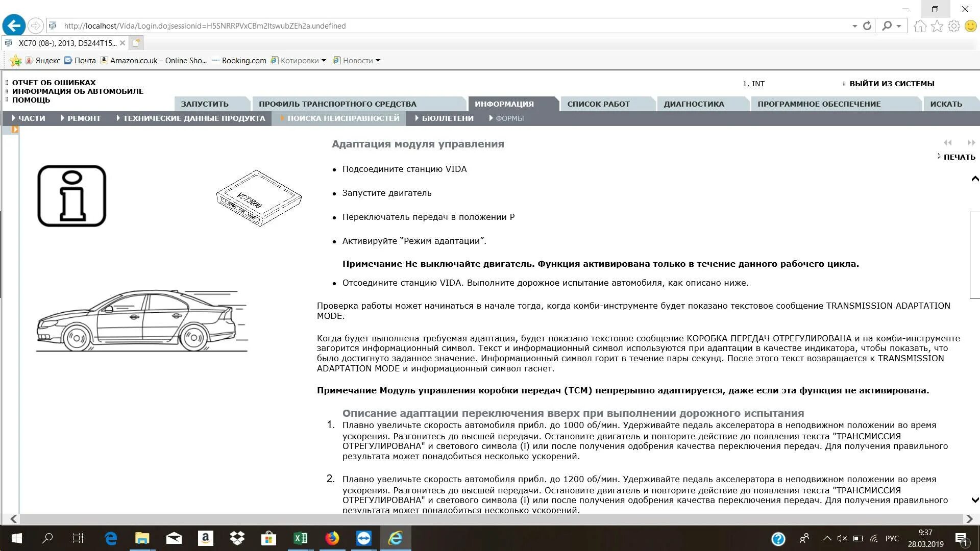This screenshot has height=551, width=980.
Task: Open the browser Tools gear icon
Action: [953, 26]
